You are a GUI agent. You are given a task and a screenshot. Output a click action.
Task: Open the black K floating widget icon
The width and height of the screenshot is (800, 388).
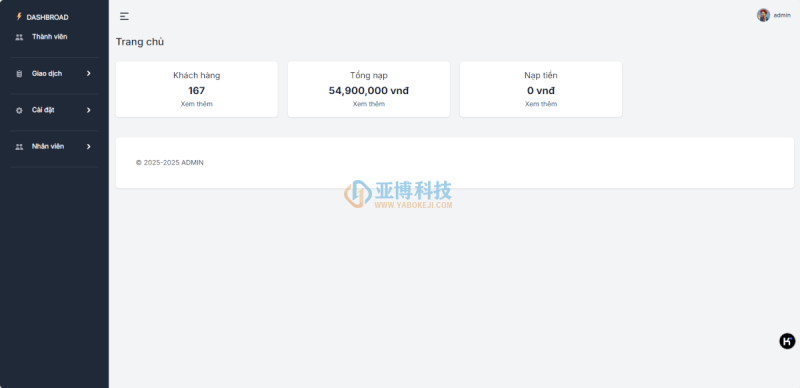pyautogui.click(x=787, y=341)
